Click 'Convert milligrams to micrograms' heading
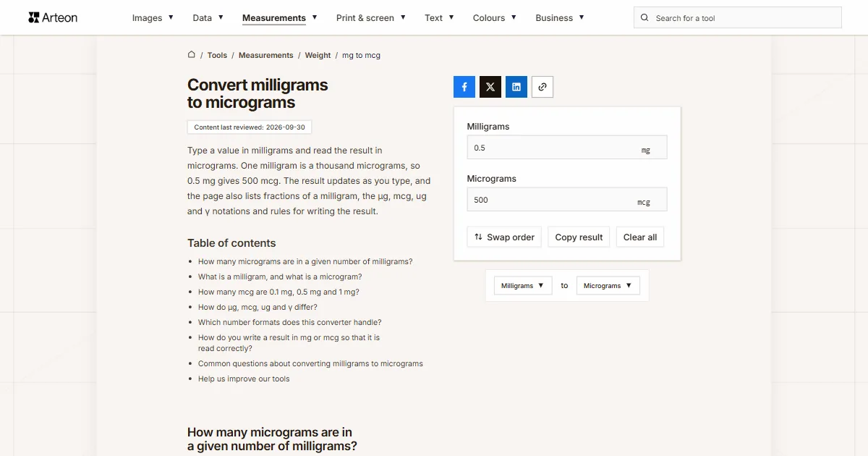The width and height of the screenshot is (868, 456). point(258,93)
